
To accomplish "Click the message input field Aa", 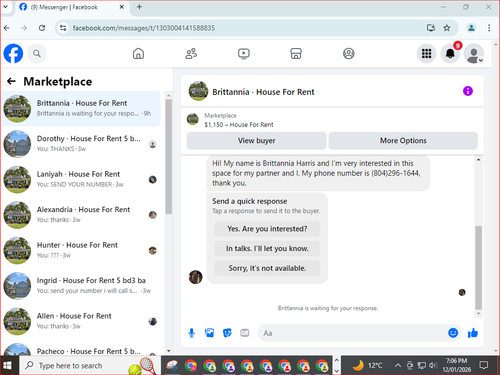I will point(353,333).
